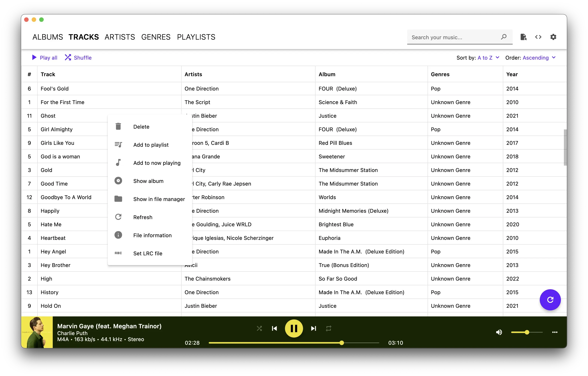The image size is (588, 376).
Task: Click the Shuffle link above the table
Action: coord(78,58)
